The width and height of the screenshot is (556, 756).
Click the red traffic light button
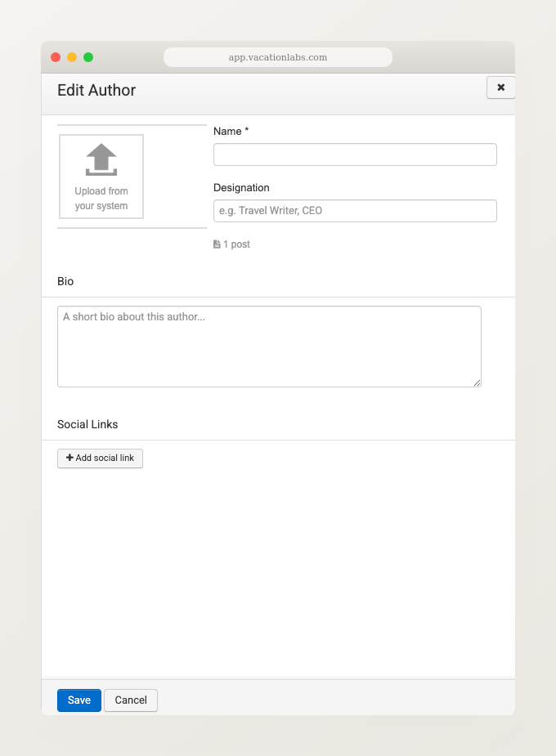(x=55, y=57)
